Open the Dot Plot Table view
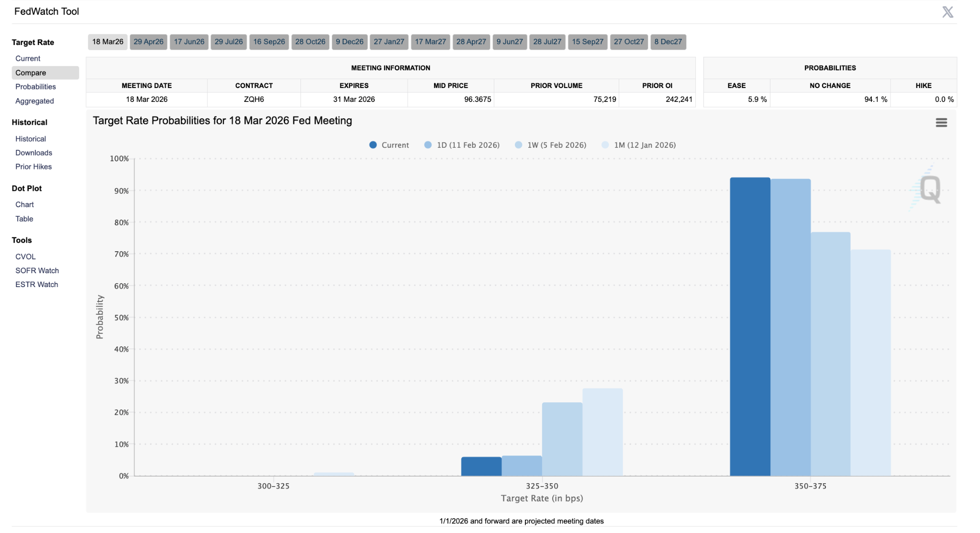The image size is (980, 533). pyautogui.click(x=24, y=219)
